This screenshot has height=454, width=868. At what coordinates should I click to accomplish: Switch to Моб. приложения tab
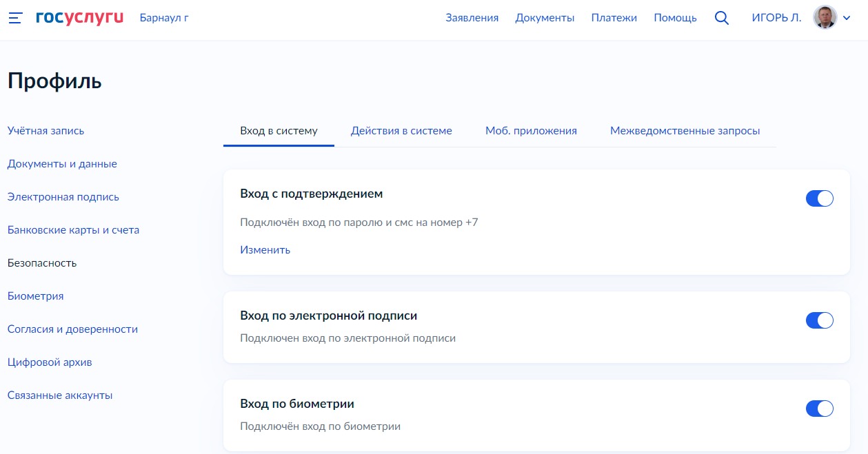point(531,131)
